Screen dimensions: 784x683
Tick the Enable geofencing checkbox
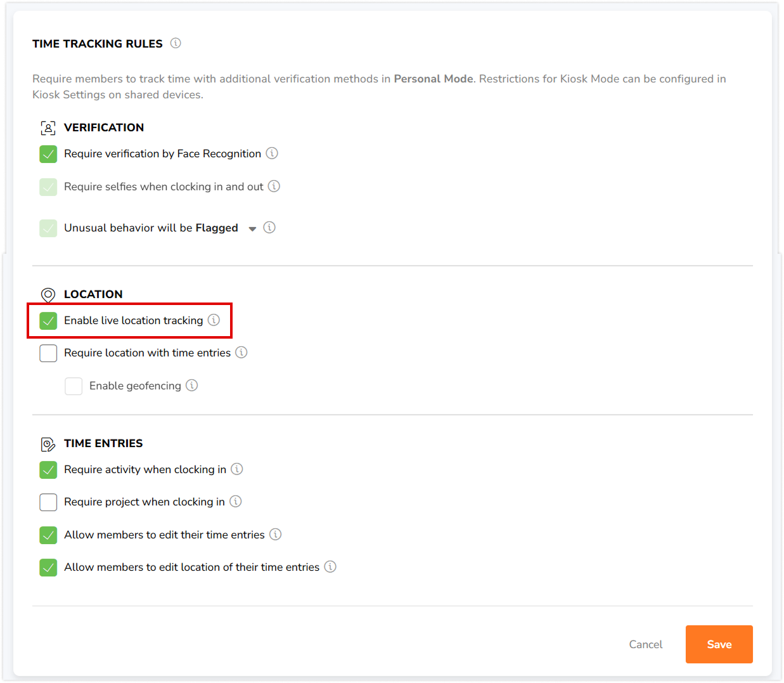tap(74, 386)
